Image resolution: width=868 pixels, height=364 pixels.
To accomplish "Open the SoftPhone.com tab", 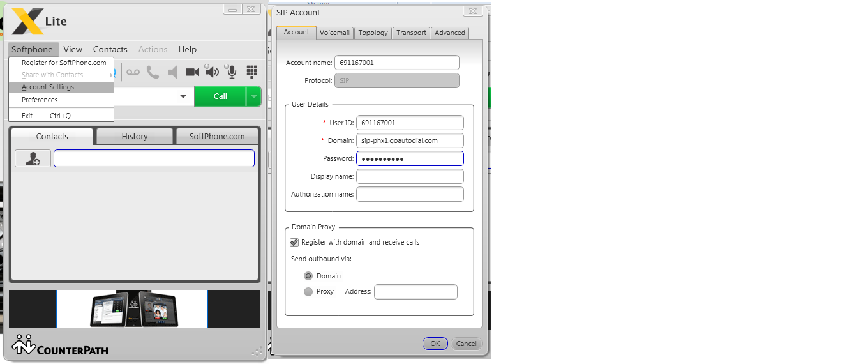I will (217, 136).
